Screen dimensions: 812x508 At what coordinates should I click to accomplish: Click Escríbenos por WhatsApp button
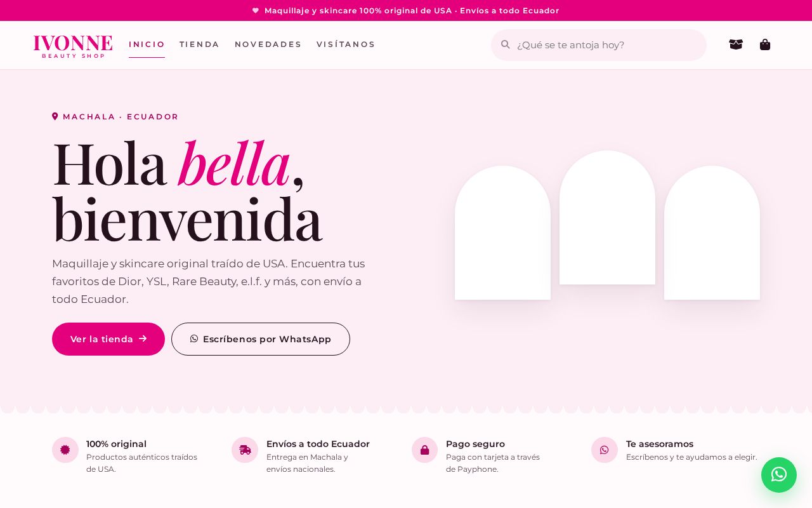[261, 339]
